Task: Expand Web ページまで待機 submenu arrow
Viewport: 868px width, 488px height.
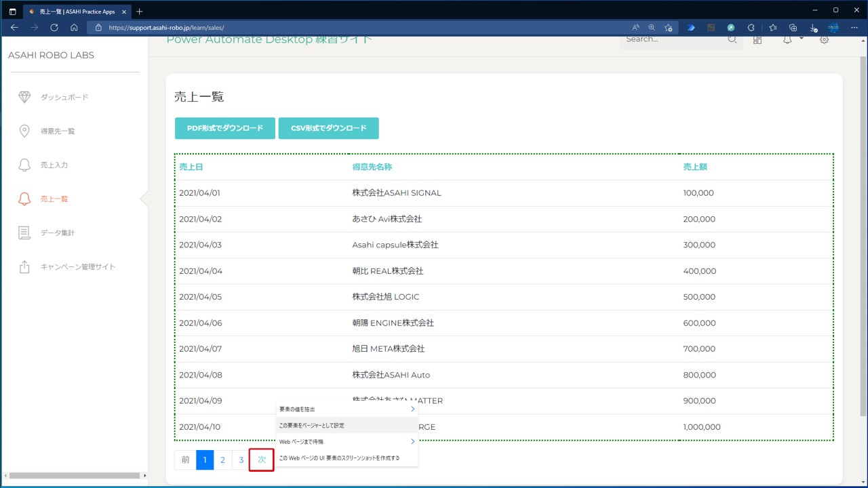Action: tap(412, 441)
